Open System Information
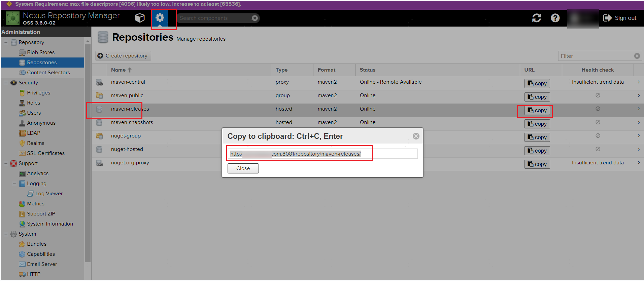 click(x=50, y=224)
